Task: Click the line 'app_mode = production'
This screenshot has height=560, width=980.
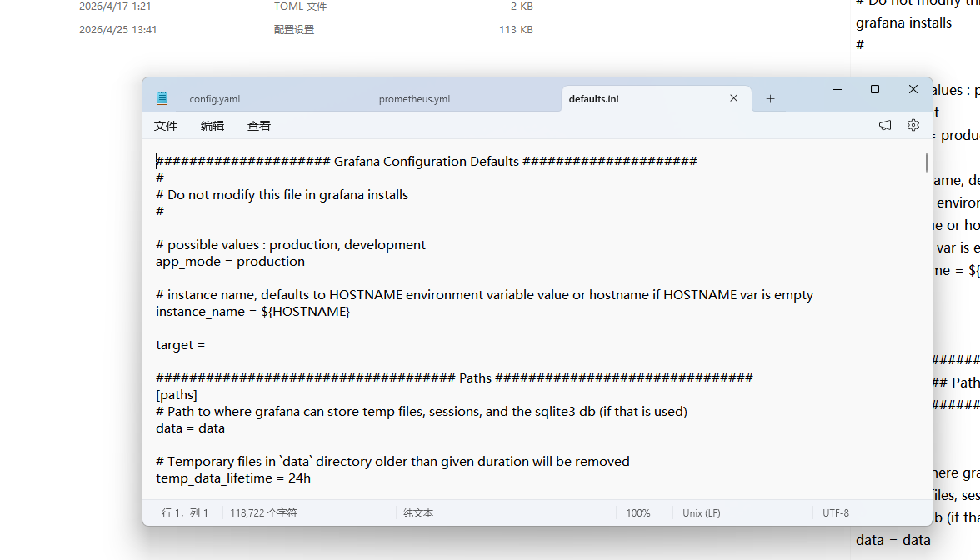Action: [x=230, y=262]
